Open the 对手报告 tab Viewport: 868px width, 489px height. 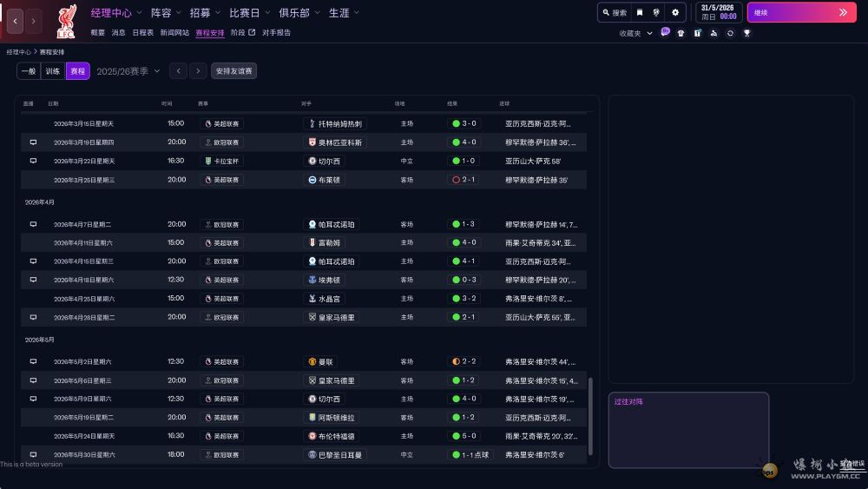coord(276,33)
